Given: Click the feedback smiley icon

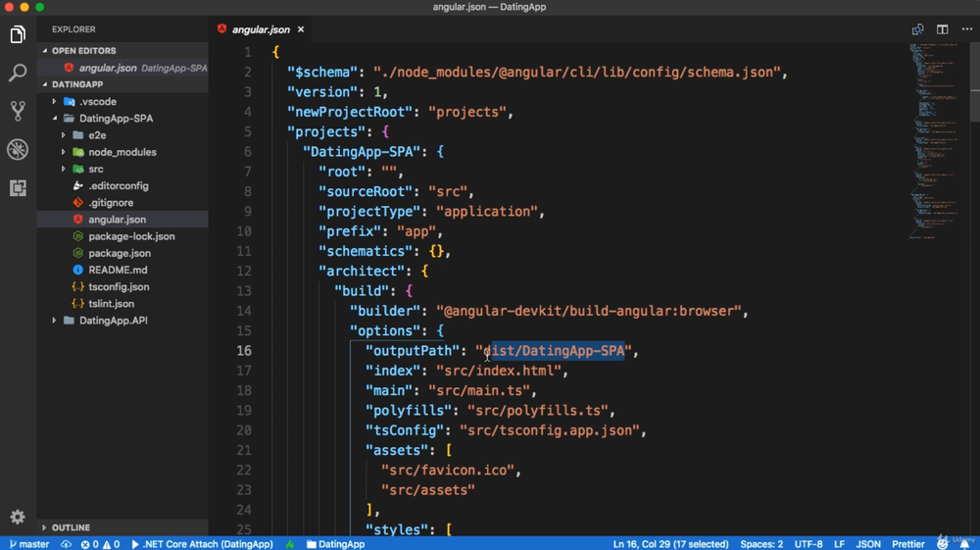Looking at the screenshot, I should (943, 544).
